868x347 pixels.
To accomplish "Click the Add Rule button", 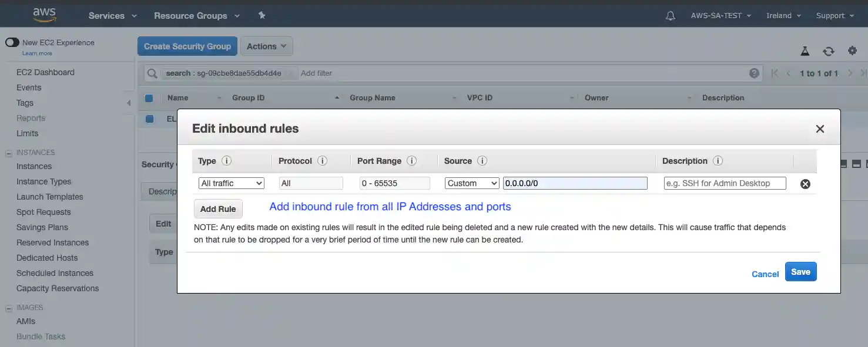I will point(218,209).
